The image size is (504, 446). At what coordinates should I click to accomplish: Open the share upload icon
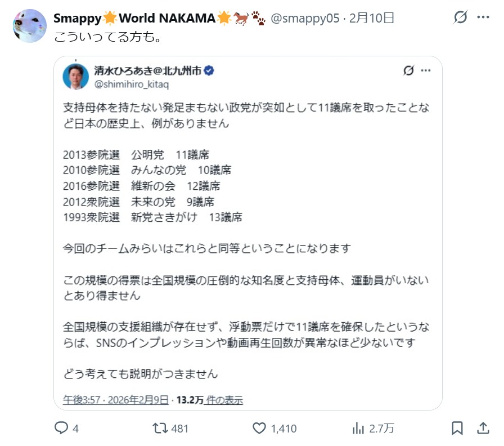[x=483, y=429]
